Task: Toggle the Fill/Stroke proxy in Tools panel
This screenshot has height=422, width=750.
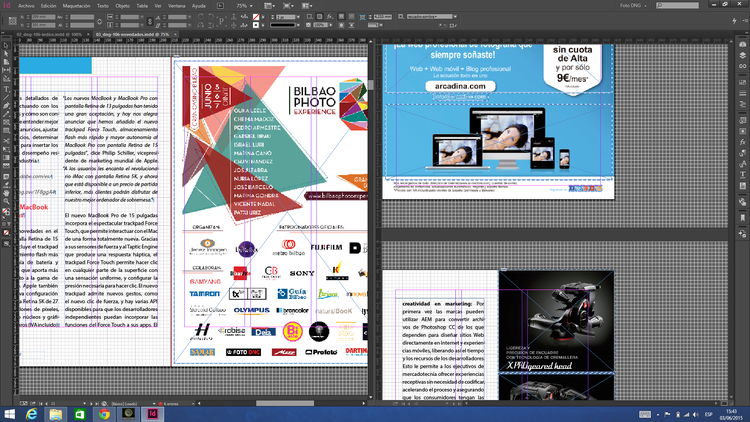Action: pyautogui.click(x=6, y=212)
